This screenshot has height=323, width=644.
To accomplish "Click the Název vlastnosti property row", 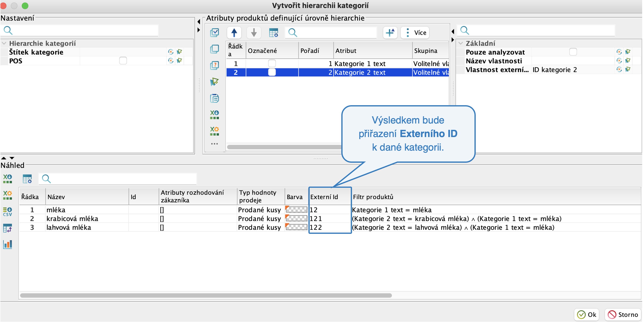I will coord(548,61).
